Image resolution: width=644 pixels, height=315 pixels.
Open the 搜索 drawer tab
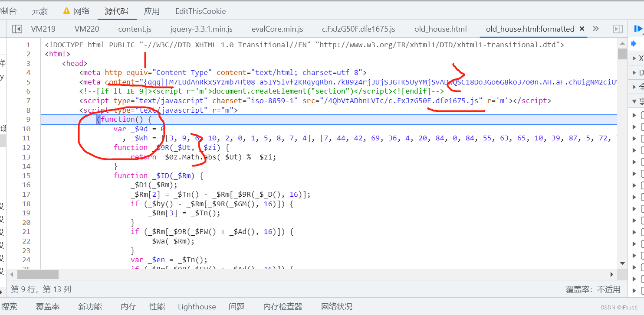[10, 307]
